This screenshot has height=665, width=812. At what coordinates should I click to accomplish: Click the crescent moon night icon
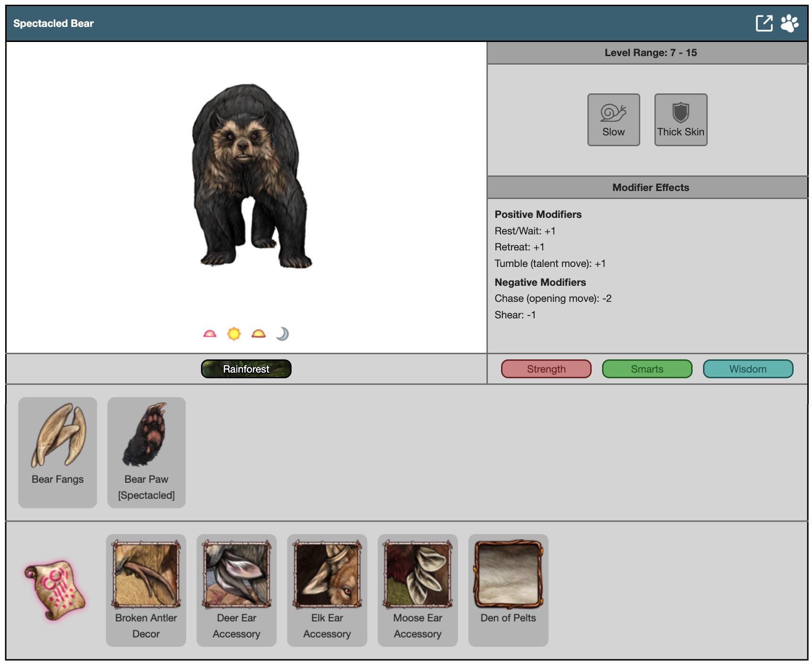click(282, 334)
